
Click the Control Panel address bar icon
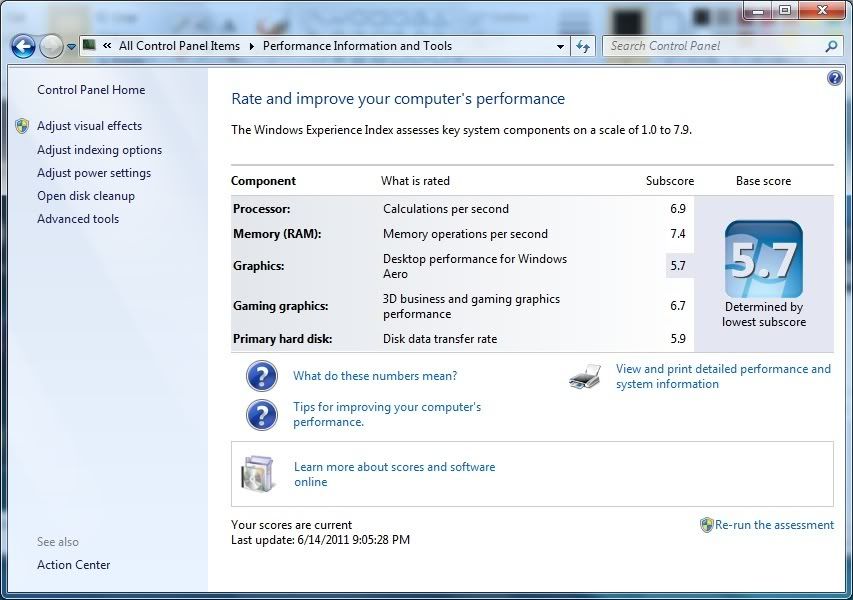[89, 46]
